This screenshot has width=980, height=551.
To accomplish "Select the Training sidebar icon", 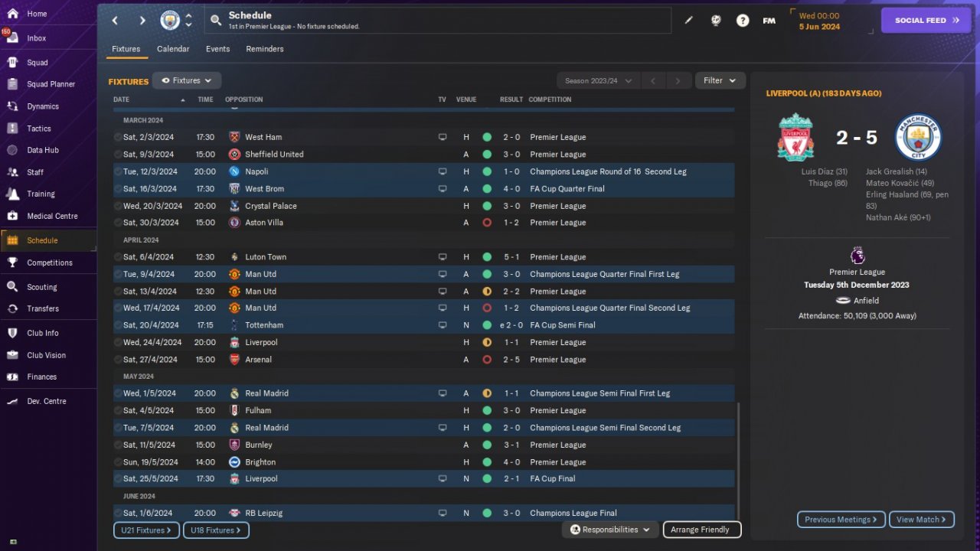I will click(x=12, y=194).
